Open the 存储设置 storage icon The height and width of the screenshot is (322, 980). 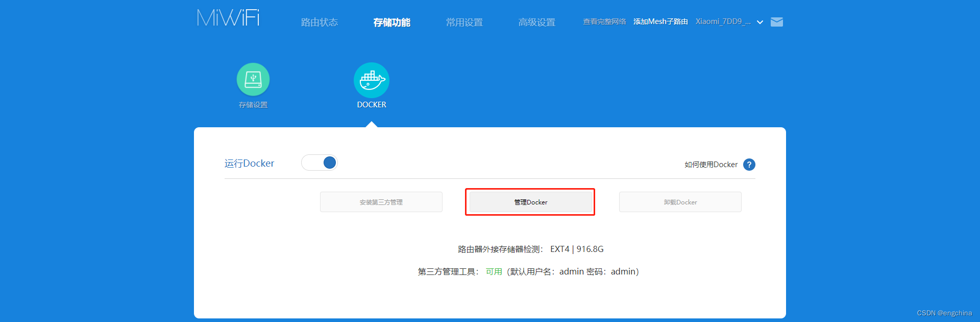253,79
